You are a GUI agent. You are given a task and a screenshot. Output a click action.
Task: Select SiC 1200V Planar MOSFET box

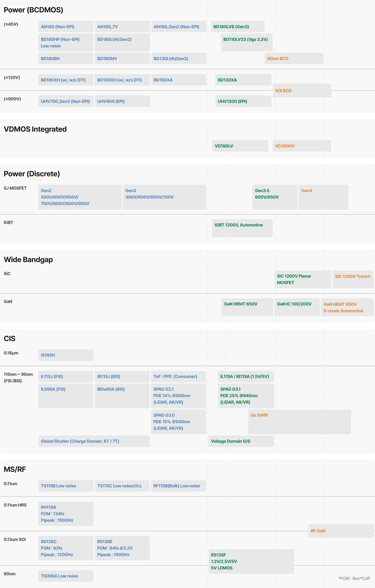302,279
